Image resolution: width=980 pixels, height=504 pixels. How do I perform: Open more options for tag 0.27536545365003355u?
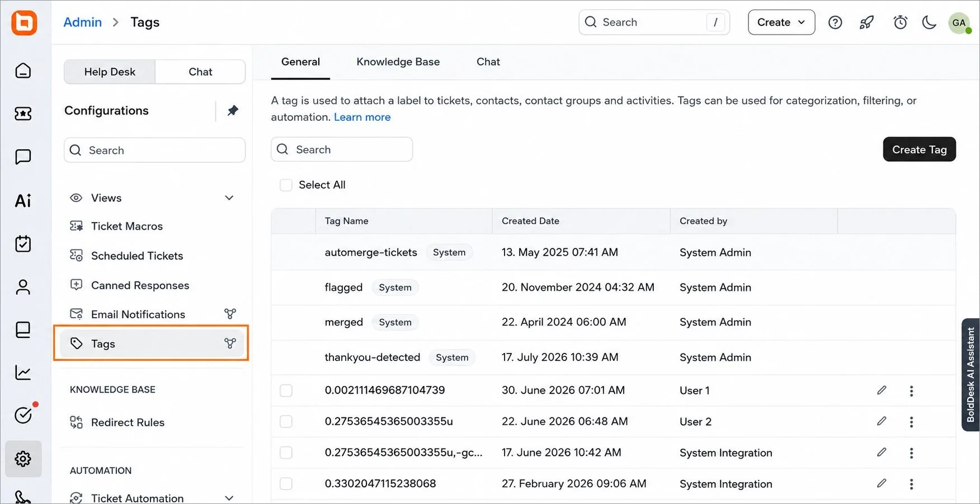point(911,422)
